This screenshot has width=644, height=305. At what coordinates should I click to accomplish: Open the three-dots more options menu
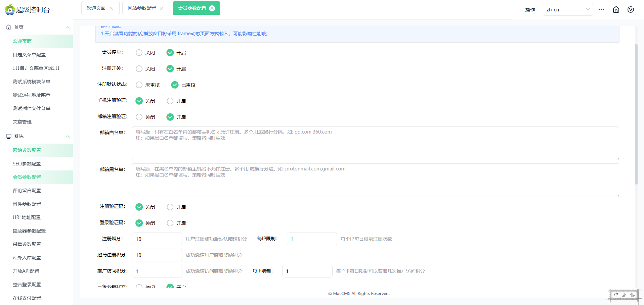point(601,9)
